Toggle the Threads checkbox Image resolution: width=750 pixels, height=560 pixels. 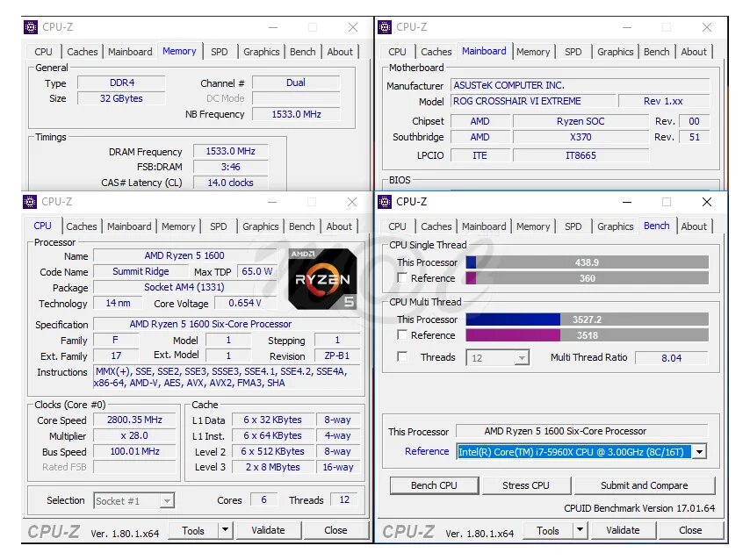click(x=402, y=356)
